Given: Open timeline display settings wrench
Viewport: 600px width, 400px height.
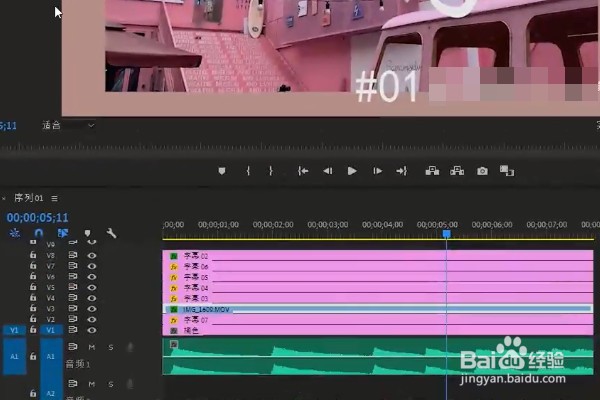Looking at the screenshot, I should click(x=111, y=233).
